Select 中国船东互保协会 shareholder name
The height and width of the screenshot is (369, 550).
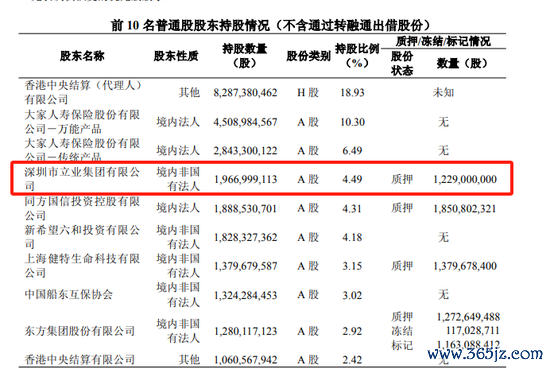point(69,294)
